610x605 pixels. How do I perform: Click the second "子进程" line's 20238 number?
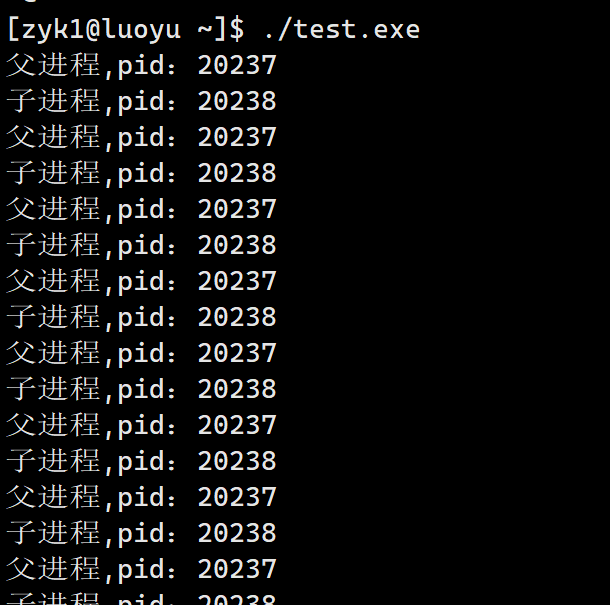(x=237, y=173)
